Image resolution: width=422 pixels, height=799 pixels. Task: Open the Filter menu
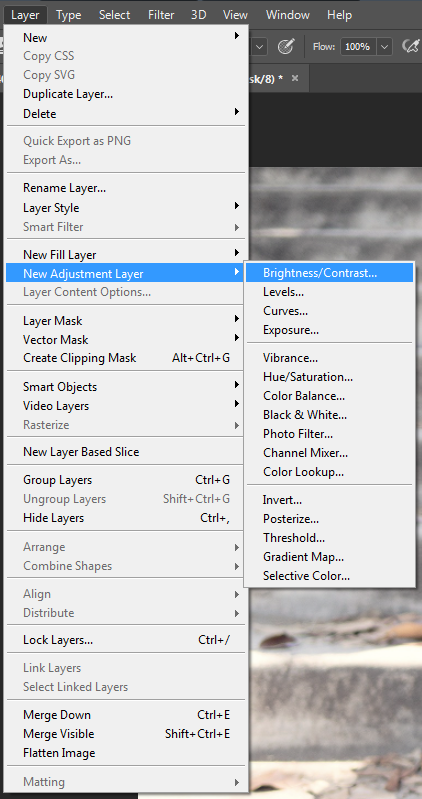tap(161, 15)
